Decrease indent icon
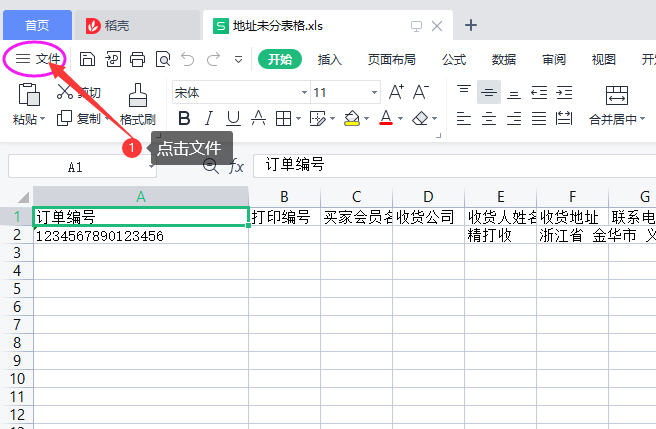 coord(539,92)
